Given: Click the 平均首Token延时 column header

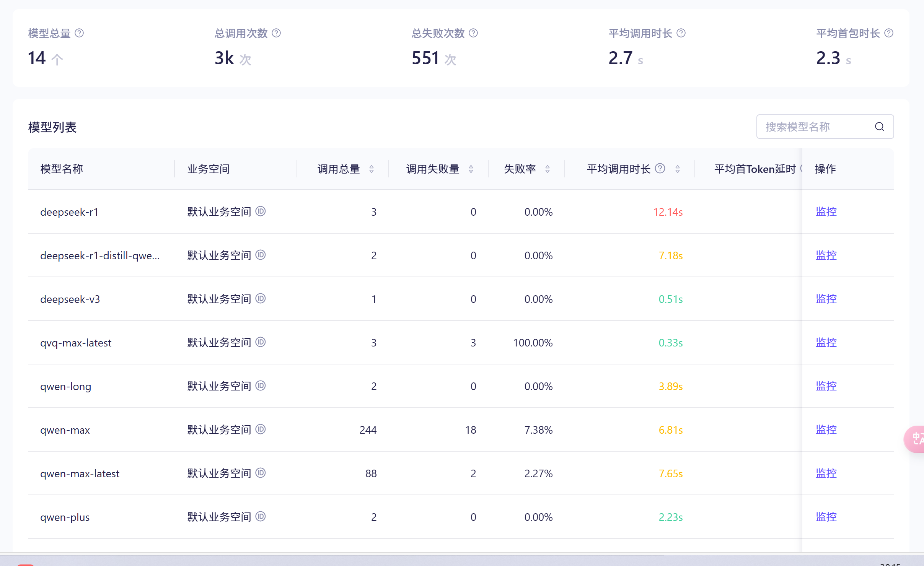Looking at the screenshot, I should (x=755, y=169).
